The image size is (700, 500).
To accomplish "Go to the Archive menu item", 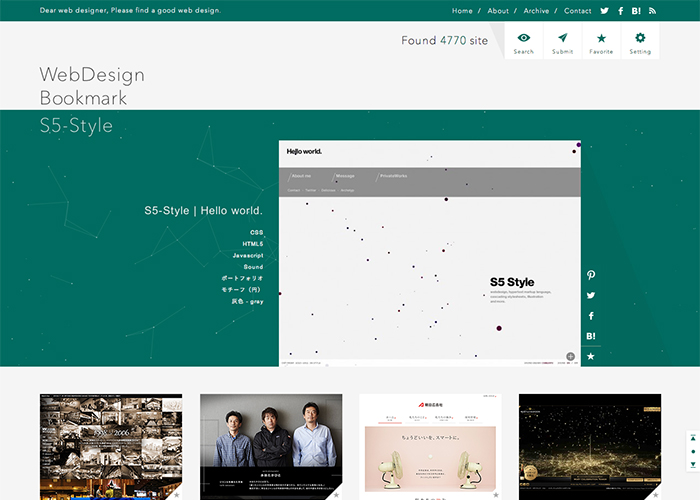I will point(536,11).
